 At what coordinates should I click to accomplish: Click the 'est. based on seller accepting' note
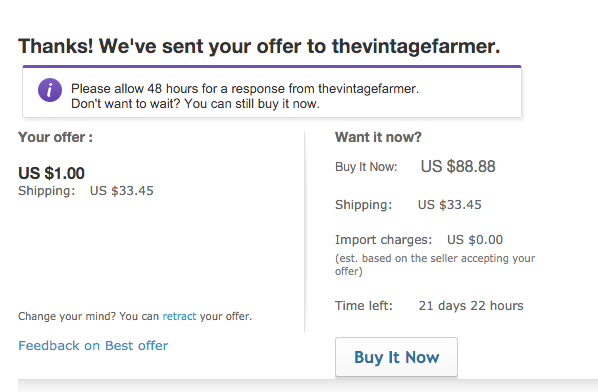435,265
